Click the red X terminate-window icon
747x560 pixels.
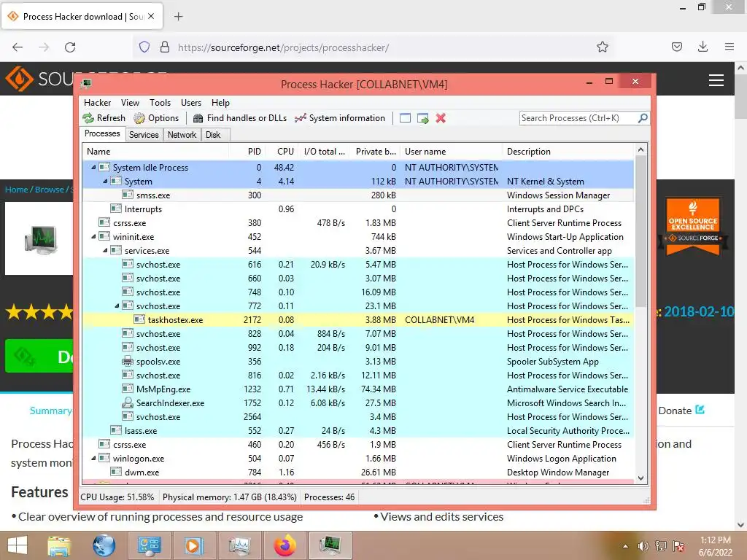[441, 118]
